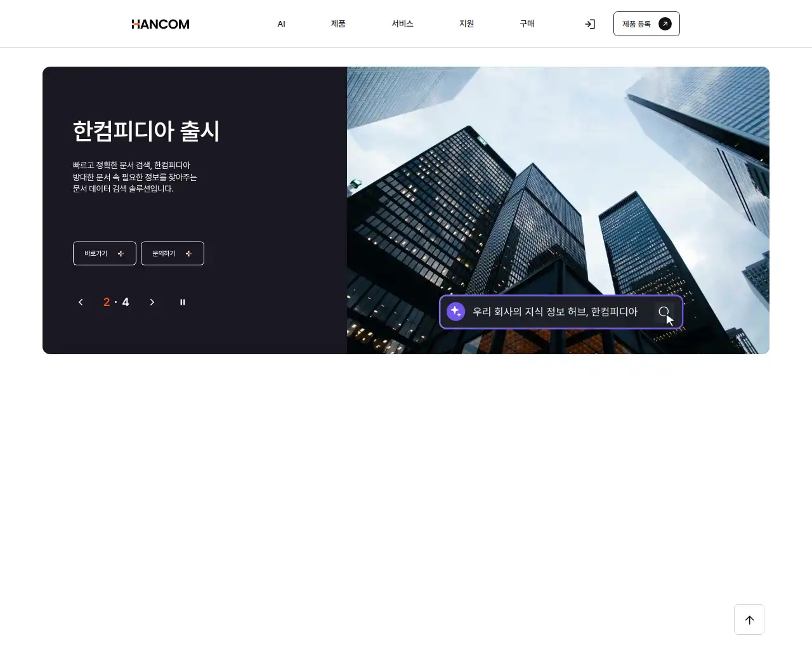Click the 바로가기 button
The height and width of the screenshot is (650, 812).
pos(105,253)
